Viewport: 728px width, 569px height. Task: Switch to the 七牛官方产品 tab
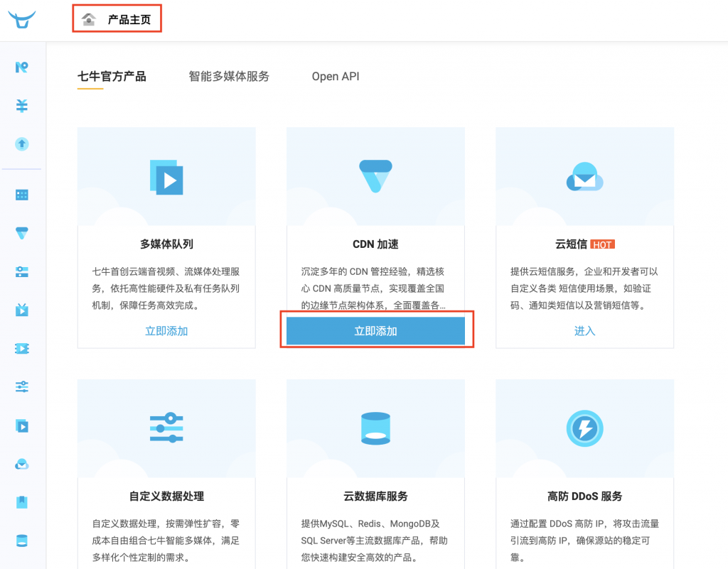[112, 77]
